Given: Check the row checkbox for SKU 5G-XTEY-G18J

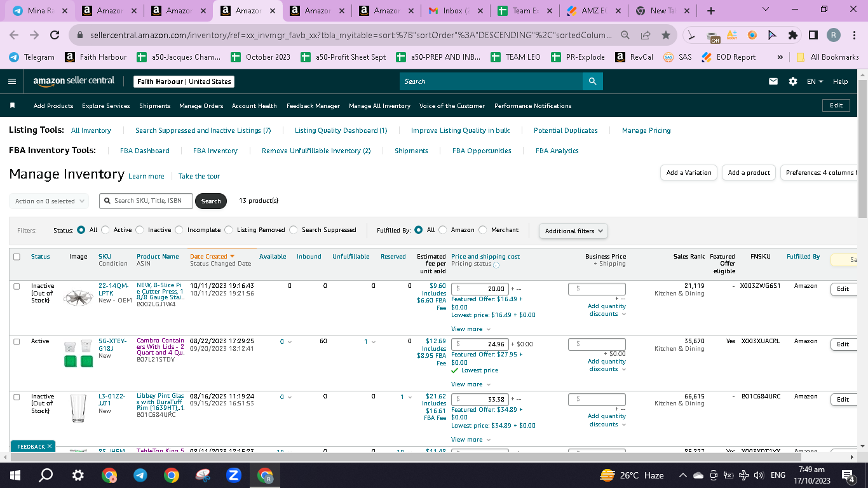Looking at the screenshot, I should tap(17, 342).
